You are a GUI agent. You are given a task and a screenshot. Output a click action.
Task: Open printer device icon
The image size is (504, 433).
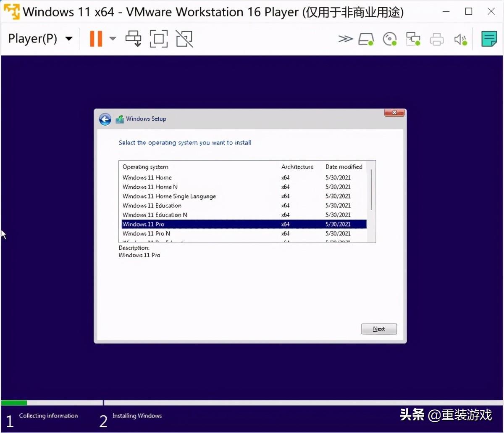(x=437, y=40)
